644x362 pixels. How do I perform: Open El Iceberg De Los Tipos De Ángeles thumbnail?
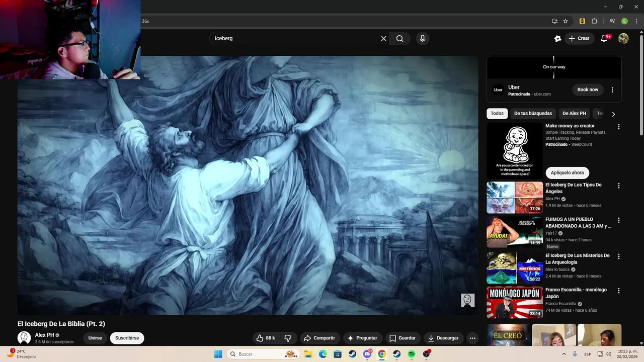[515, 198]
